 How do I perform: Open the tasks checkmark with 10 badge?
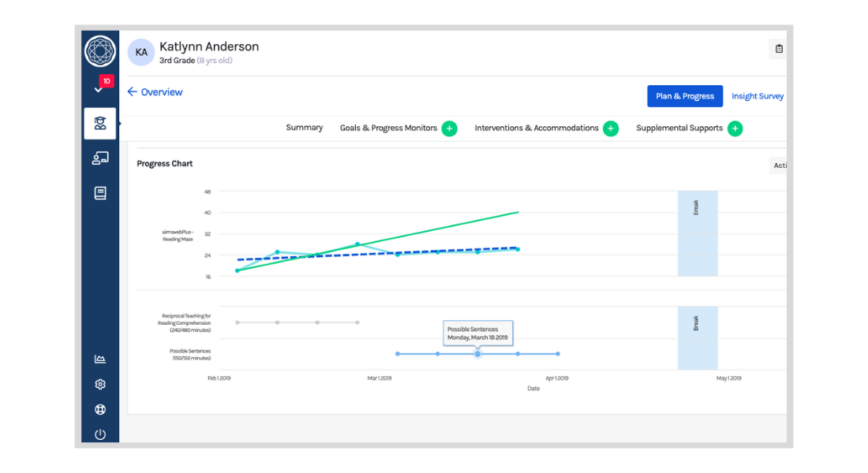tap(99, 89)
